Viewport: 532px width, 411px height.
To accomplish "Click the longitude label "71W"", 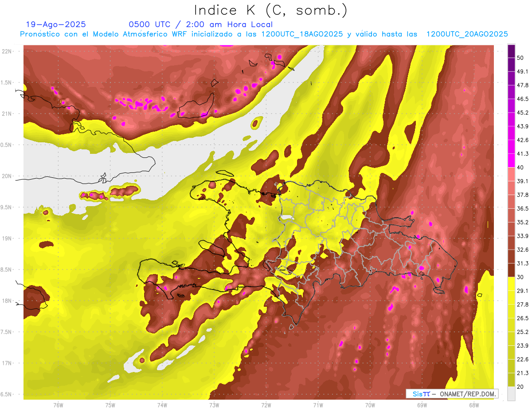I will [x=318, y=405].
